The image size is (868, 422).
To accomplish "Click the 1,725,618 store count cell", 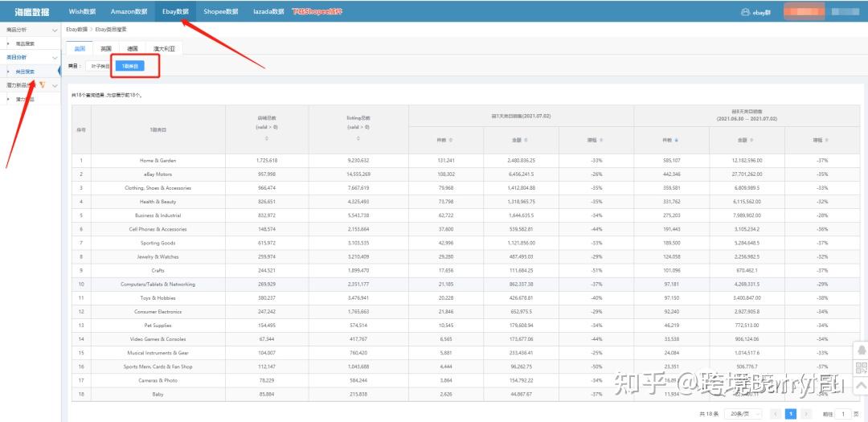I will tap(267, 161).
